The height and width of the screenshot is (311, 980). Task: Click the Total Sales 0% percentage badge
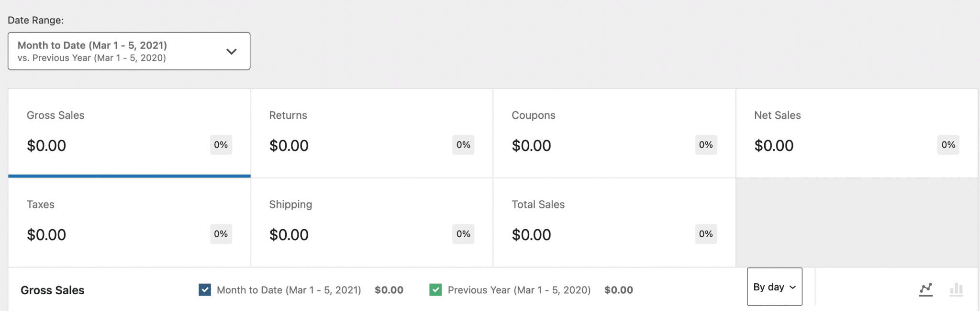706,234
